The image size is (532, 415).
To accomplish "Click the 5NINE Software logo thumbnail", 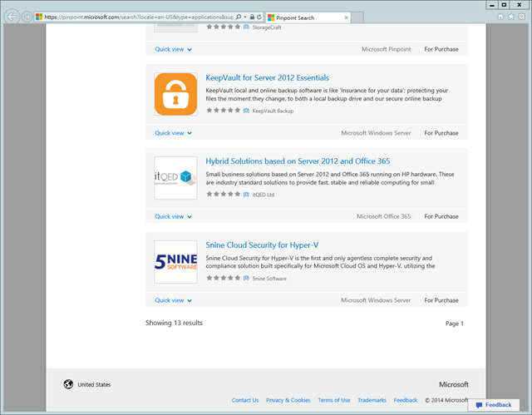I will (x=175, y=262).
